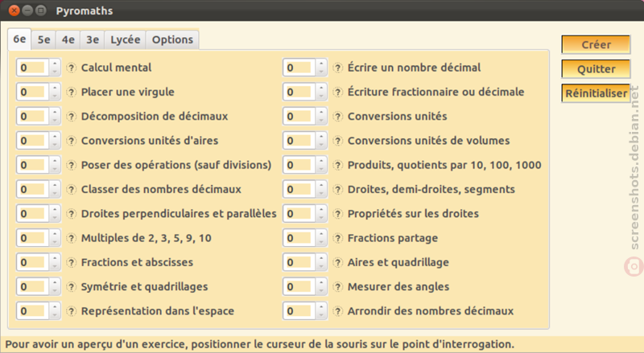Click help icon for Arrondir des nombres décimaux
The height and width of the screenshot is (353, 644).
click(337, 311)
